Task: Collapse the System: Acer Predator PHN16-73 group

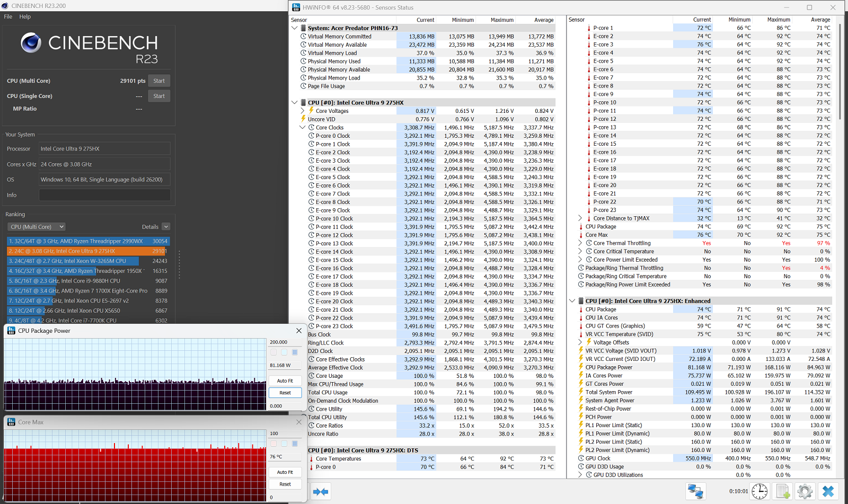Action: (x=295, y=28)
